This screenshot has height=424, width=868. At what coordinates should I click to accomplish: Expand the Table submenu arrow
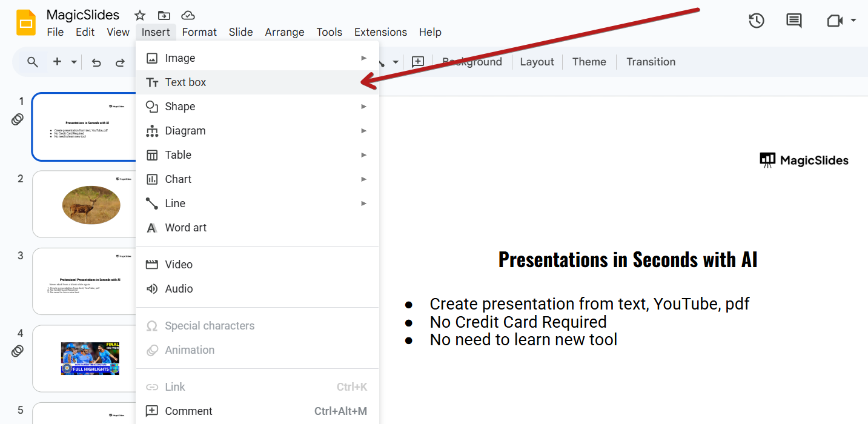(363, 155)
